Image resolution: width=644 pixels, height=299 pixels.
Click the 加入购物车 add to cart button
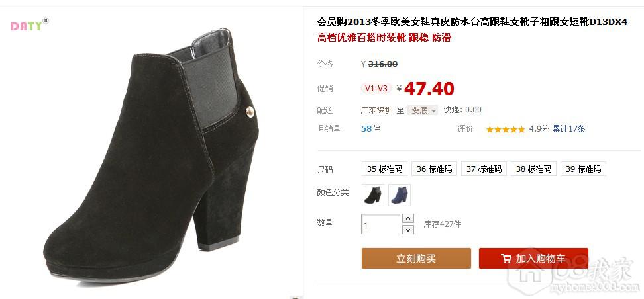point(533,259)
